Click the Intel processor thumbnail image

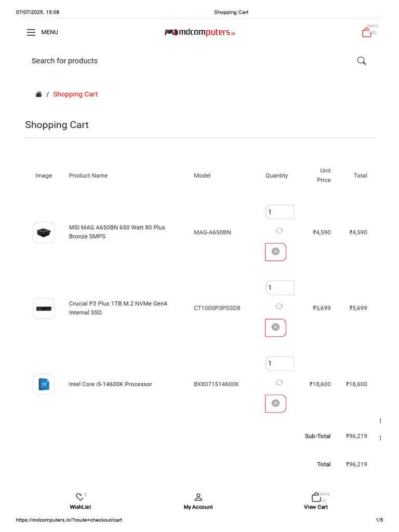click(x=44, y=384)
